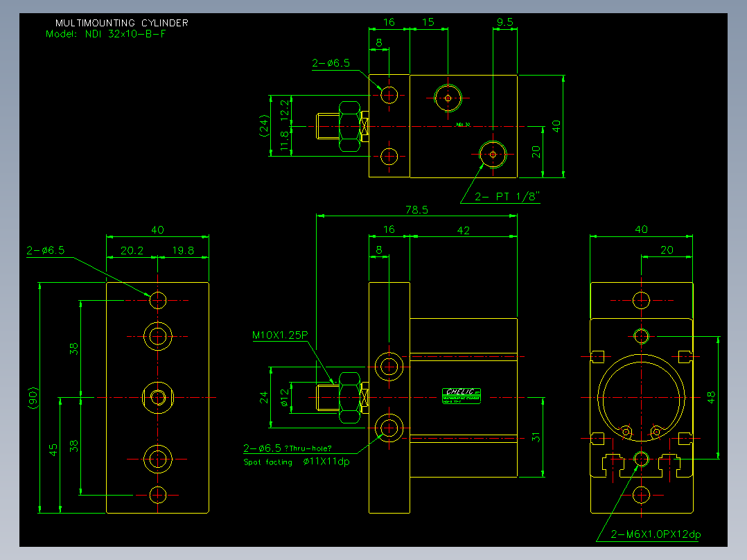Click the 24 dimension beside ø12
Image resolution: width=747 pixels, height=560 pixels.
(263, 398)
